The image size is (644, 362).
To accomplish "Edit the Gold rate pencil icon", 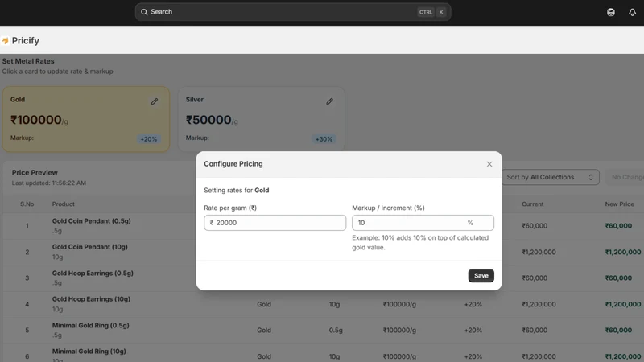I will pyautogui.click(x=155, y=101).
